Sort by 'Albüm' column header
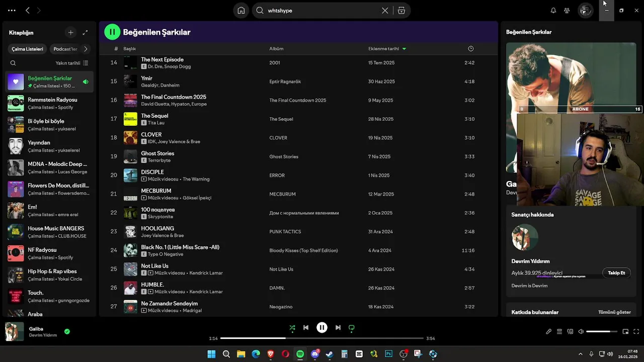 click(x=276, y=49)
